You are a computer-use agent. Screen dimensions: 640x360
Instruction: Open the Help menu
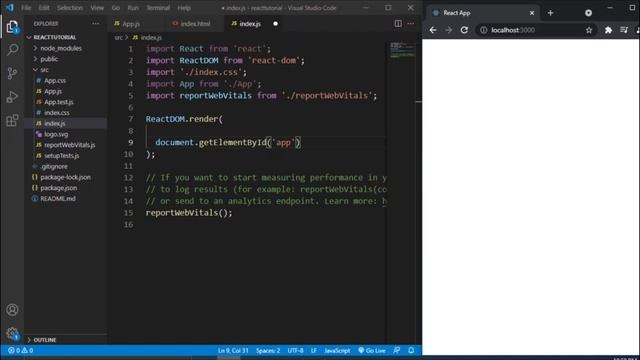tap(184, 8)
